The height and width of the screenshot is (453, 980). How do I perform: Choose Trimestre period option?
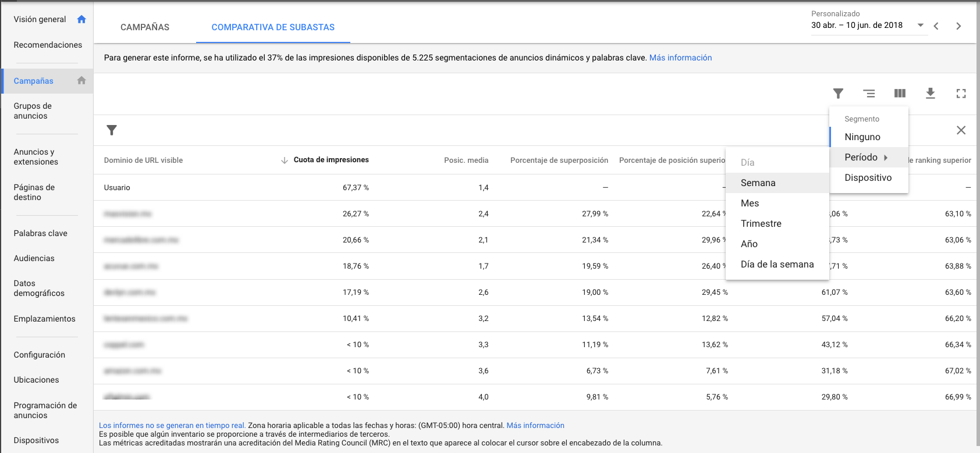click(x=777, y=223)
